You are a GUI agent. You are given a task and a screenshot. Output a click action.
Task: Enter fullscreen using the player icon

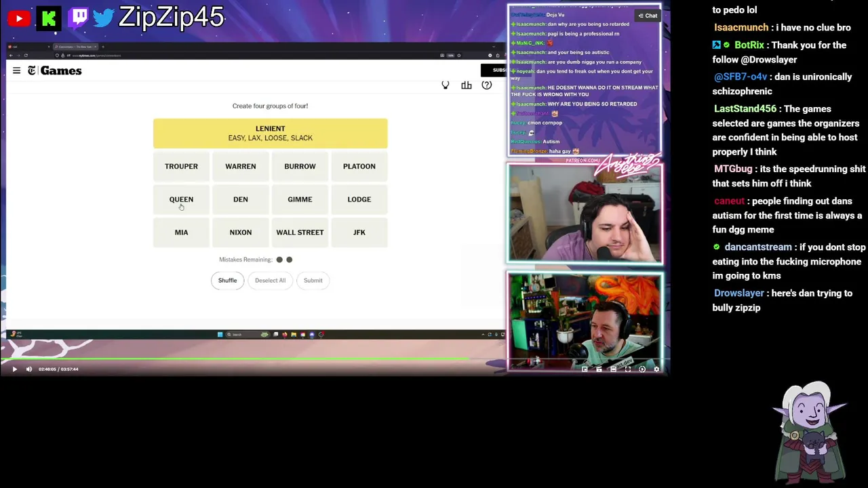coord(628,369)
